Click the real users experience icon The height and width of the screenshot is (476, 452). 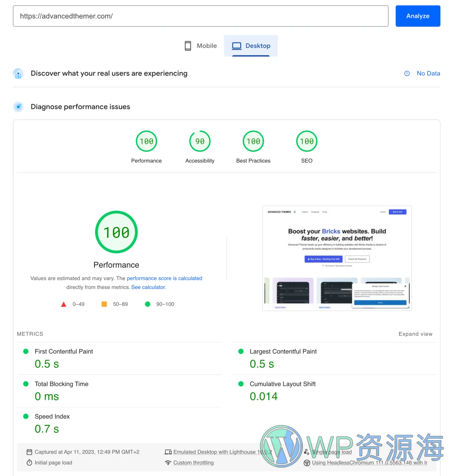[18, 73]
